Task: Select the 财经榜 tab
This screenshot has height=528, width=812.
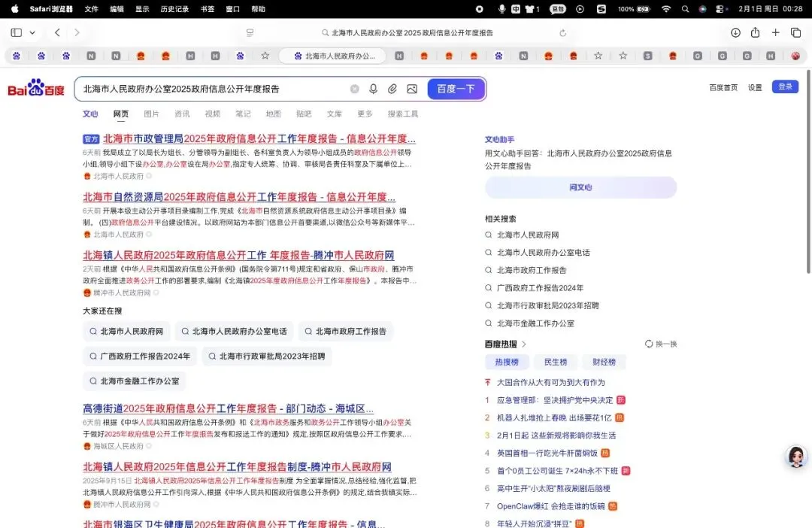Action: pos(604,363)
